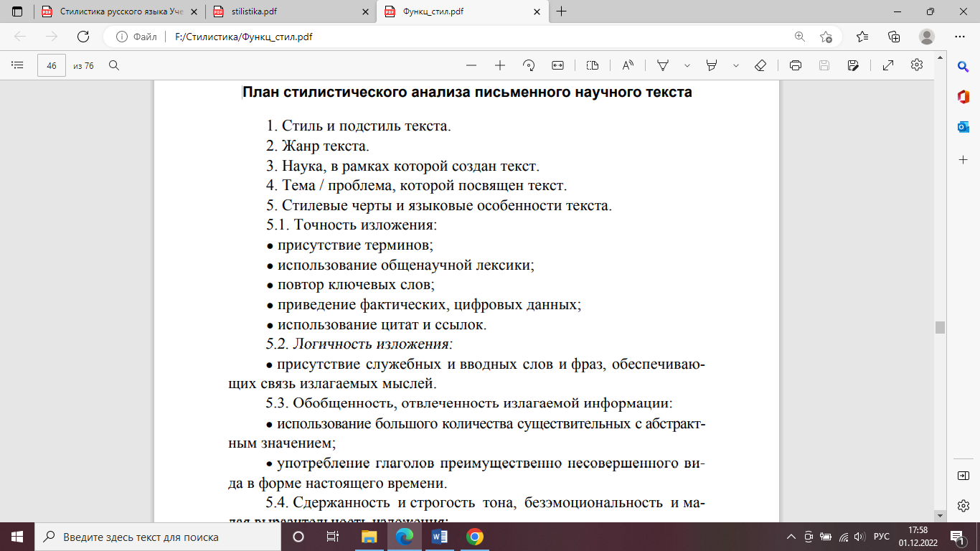Screen dimensions: 980x551
Task: Add a new item to Edge sidebar
Action: pos(963,159)
